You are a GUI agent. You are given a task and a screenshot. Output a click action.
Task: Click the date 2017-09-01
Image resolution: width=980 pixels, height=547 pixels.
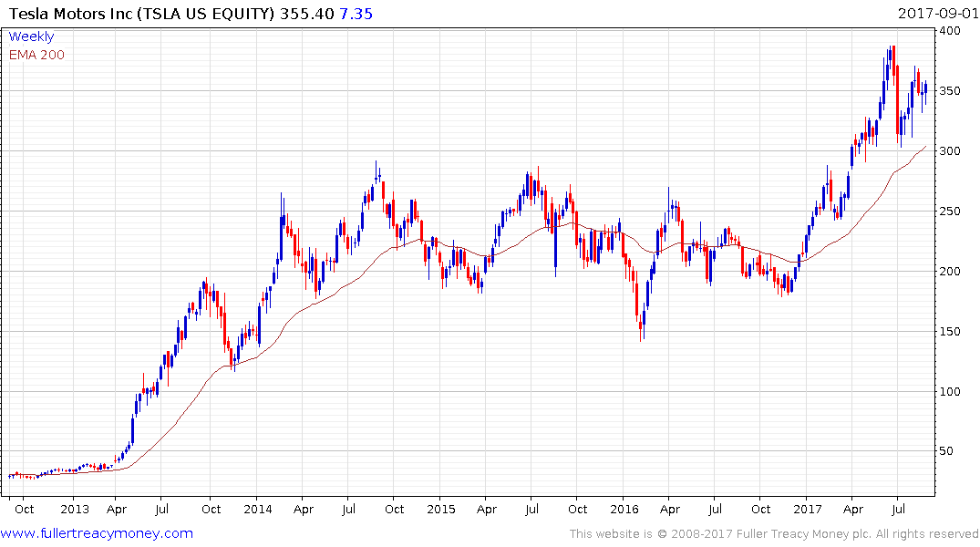[x=938, y=13]
